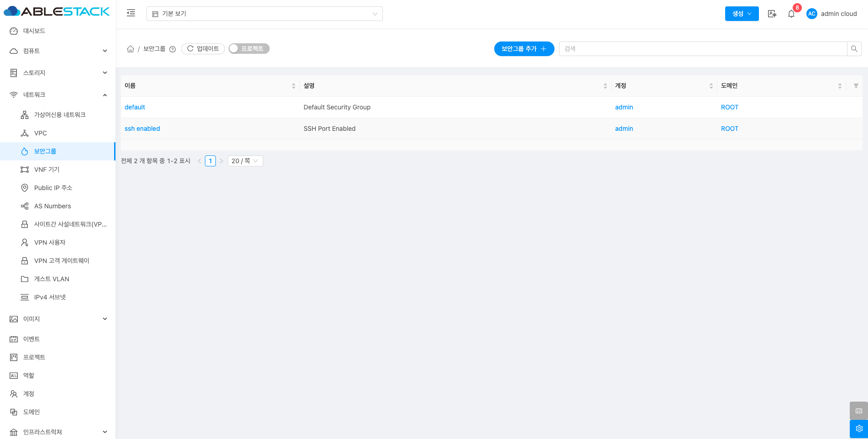Click the 보안그룹 추가 button
The width and height of the screenshot is (868, 439).
[x=524, y=49]
